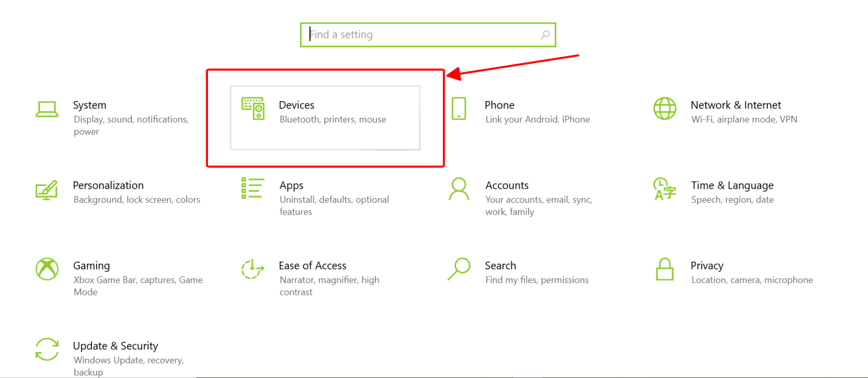Select the Privacy padlock icon
Image resolution: width=868 pixels, height=378 pixels.
point(665,269)
